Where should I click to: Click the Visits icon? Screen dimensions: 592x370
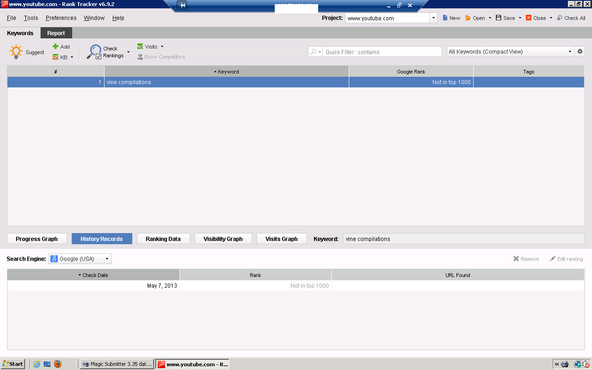(x=140, y=46)
